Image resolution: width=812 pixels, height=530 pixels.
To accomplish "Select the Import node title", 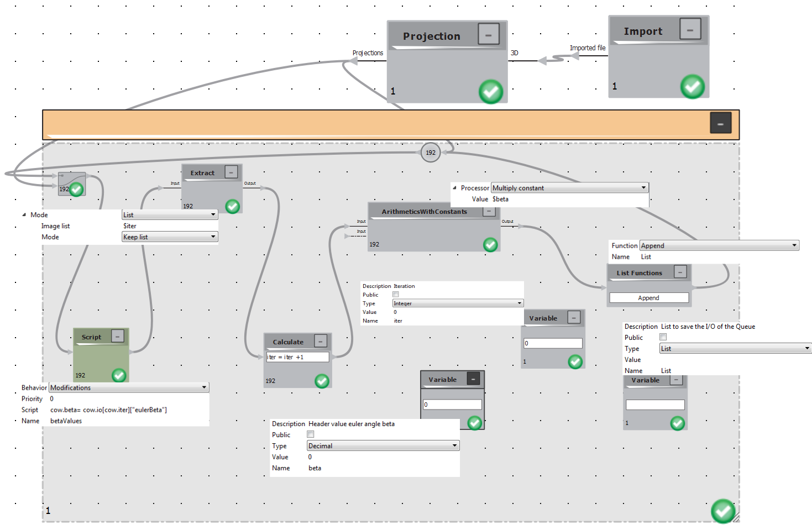I will coord(643,31).
